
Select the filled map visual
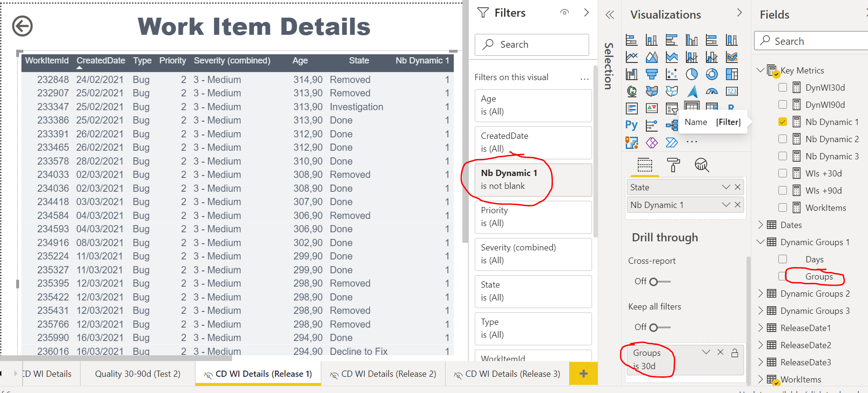click(652, 91)
